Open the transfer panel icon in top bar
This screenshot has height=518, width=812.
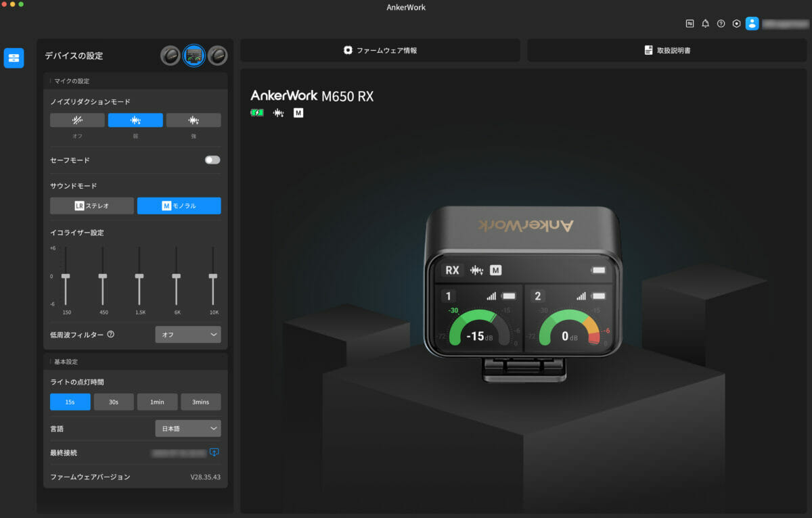pyautogui.click(x=690, y=24)
